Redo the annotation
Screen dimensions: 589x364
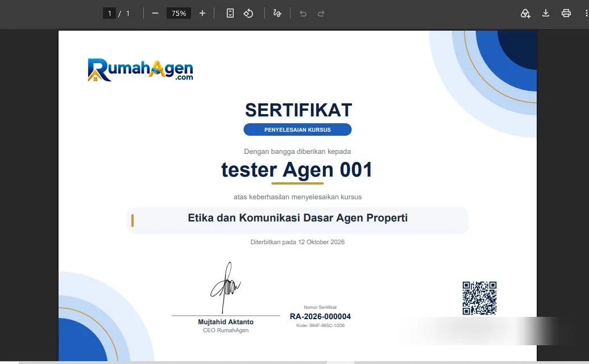click(x=321, y=14)
